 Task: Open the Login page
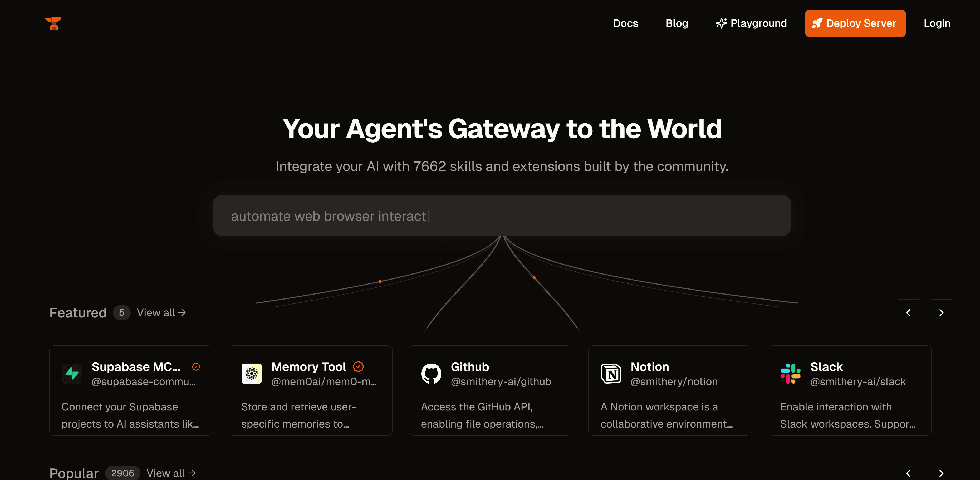(x=937, y=23)
